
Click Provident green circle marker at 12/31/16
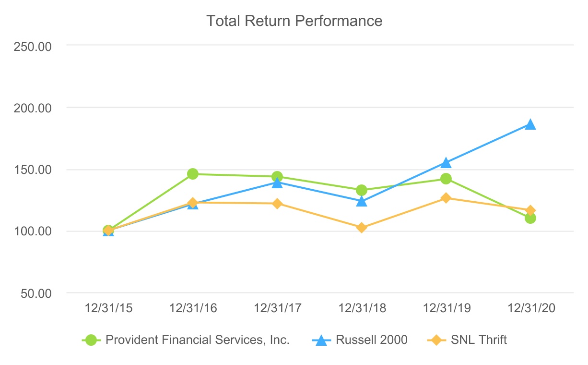tap(193, 174)
